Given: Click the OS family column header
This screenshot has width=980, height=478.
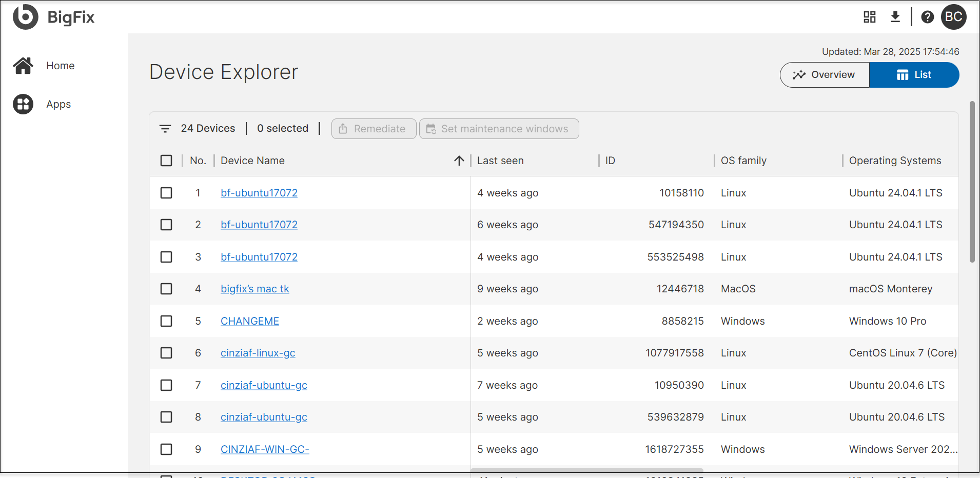Looking at the screenshot, I should (x=743, y=161).
